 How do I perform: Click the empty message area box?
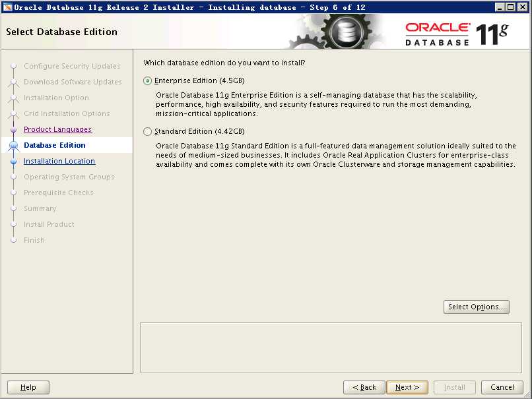coord(331,348)
